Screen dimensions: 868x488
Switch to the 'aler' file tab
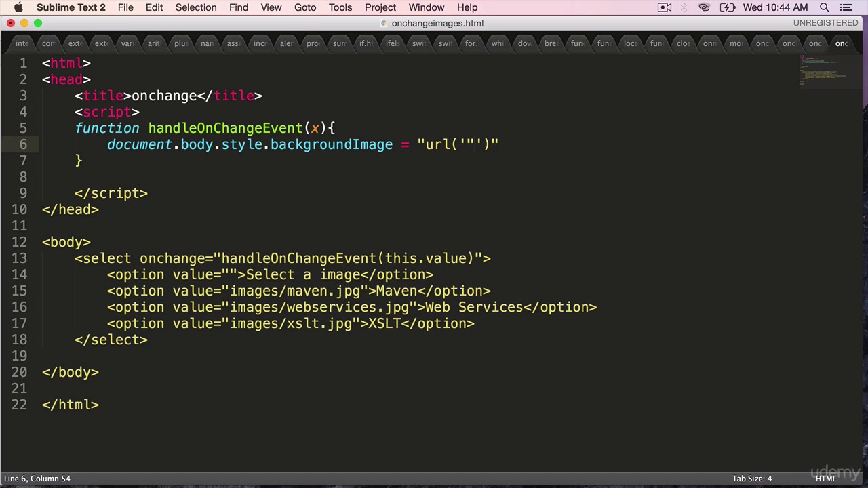coord(287,43)
